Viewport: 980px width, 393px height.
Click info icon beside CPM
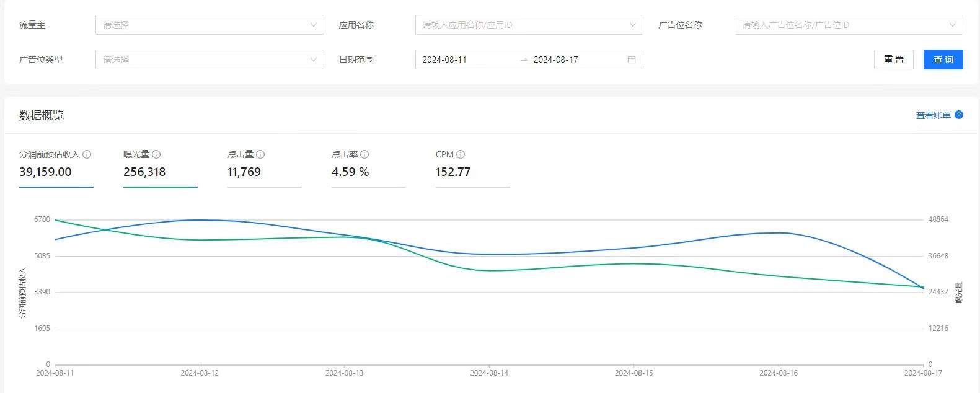click(x=461, y=154)
